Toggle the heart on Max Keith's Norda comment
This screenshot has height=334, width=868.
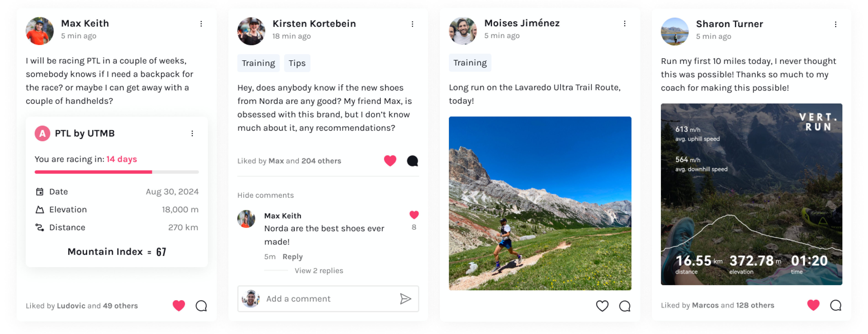[414, 215]
